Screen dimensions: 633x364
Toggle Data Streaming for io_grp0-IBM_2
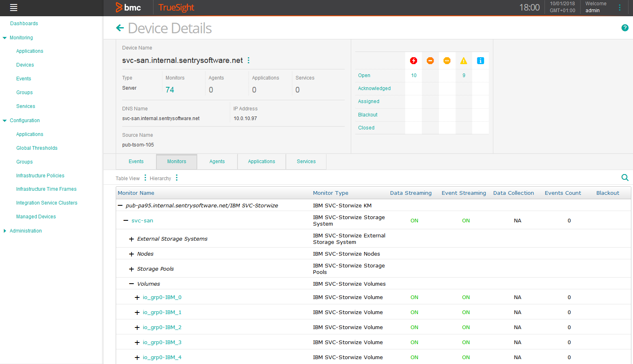[x=414, y=327]
